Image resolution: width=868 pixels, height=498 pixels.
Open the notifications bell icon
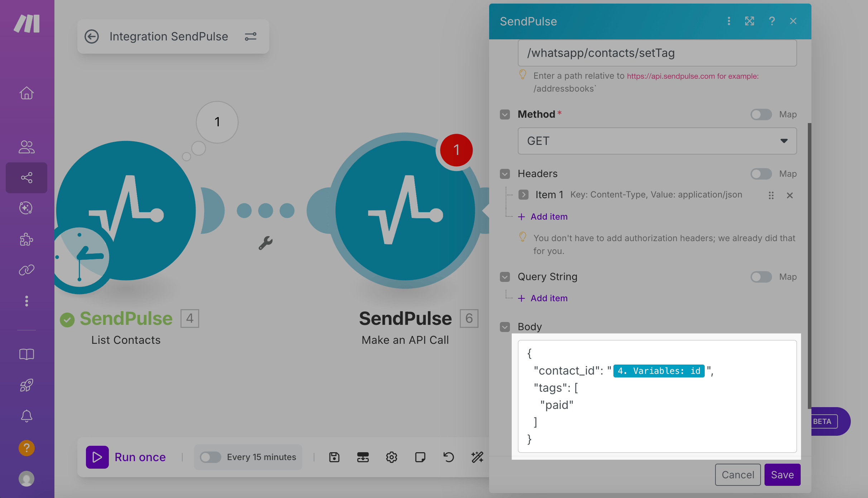point(26,416)
